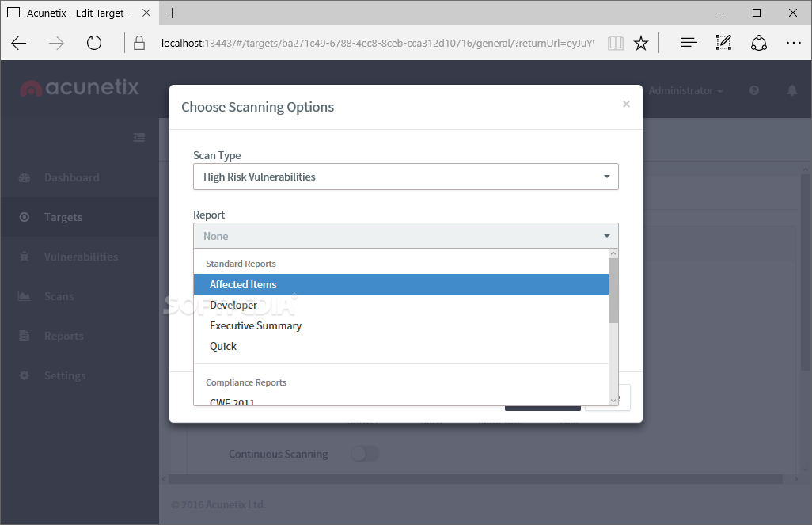
Task: Click the page horizontal scrollbar
Action: [x=476, y=479]
